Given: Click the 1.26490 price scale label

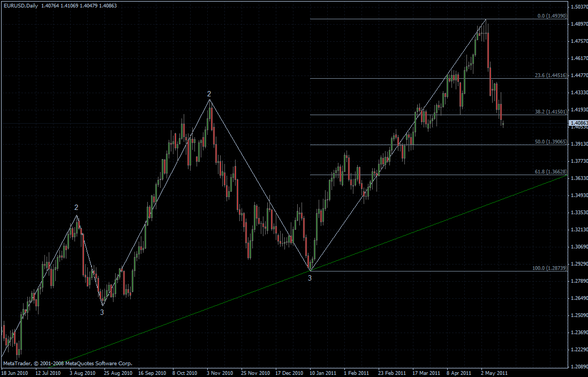Looking at the screenshot, I should coord(579,298).
